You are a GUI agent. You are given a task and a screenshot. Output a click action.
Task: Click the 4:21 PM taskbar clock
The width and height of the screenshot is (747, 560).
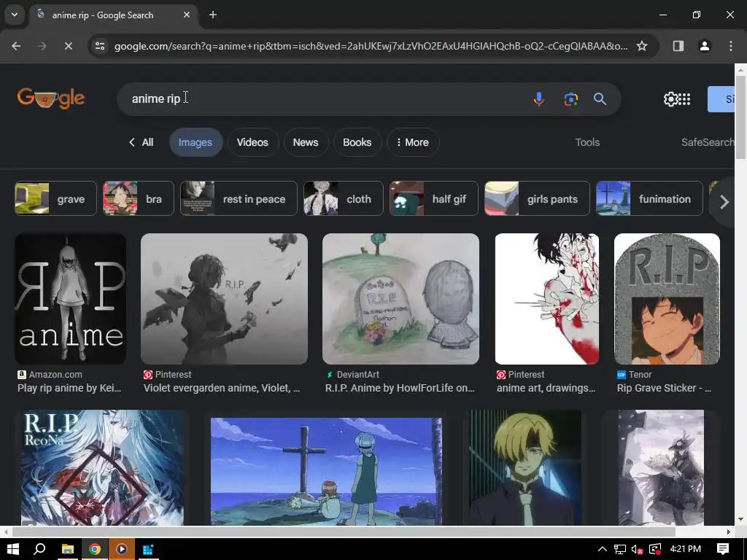point(685,549)
